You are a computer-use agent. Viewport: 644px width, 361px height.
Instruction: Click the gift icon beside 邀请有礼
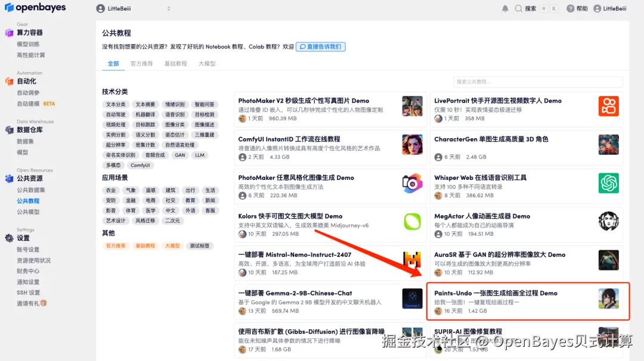point(44,303)
